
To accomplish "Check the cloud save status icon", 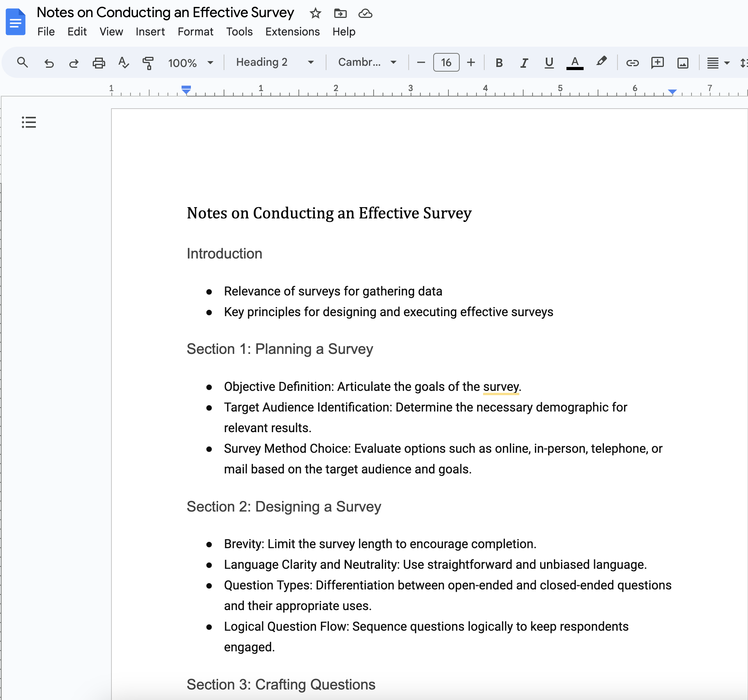I will pos(365,13).
